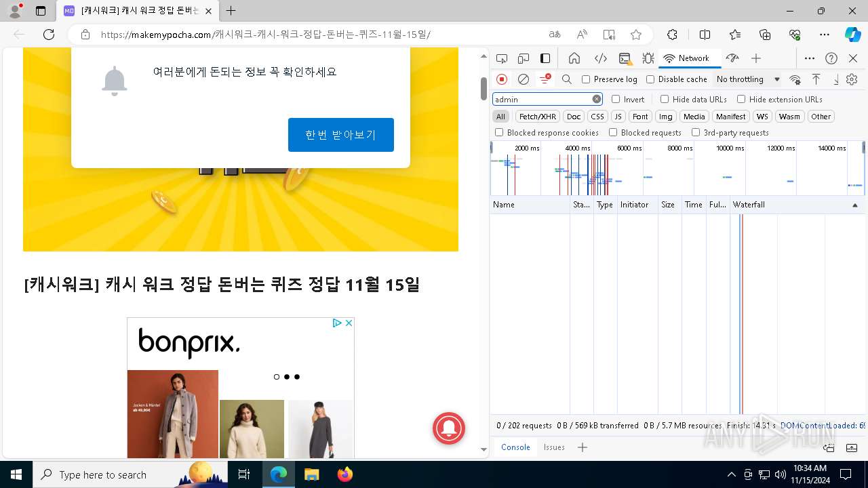Add this page to favorites star
Screen dimensions: 868x488
pyautogui.click(x=636, y=35)
